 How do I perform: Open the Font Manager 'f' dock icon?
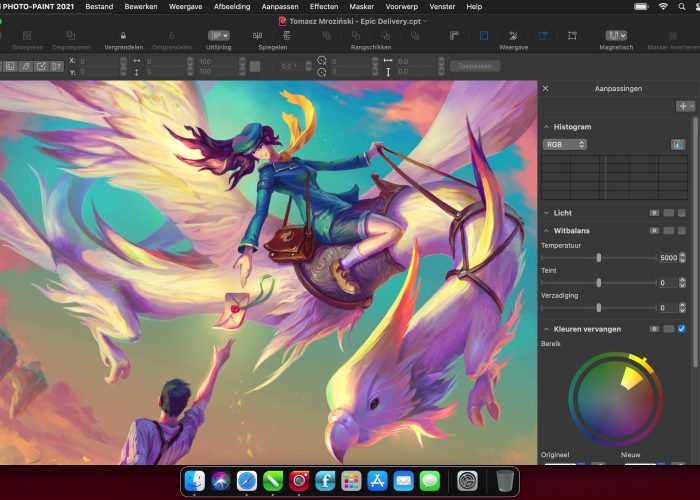pyautogui.click(x=325, y=481)
